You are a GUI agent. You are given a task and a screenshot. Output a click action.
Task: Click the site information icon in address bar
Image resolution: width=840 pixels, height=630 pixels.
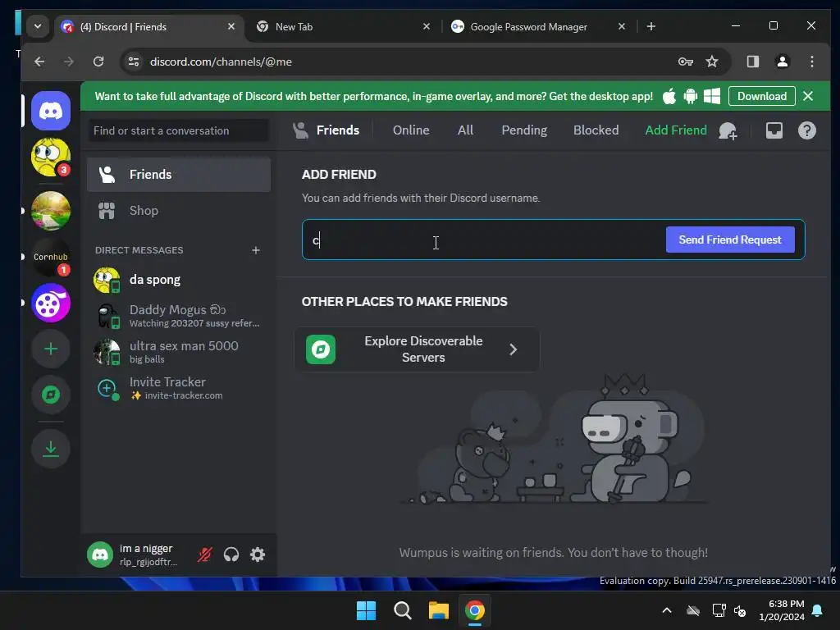point(134,62)
